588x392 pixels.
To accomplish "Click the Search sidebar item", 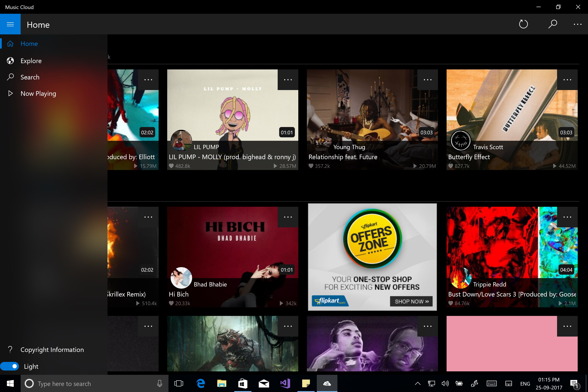I will [30, 77].
